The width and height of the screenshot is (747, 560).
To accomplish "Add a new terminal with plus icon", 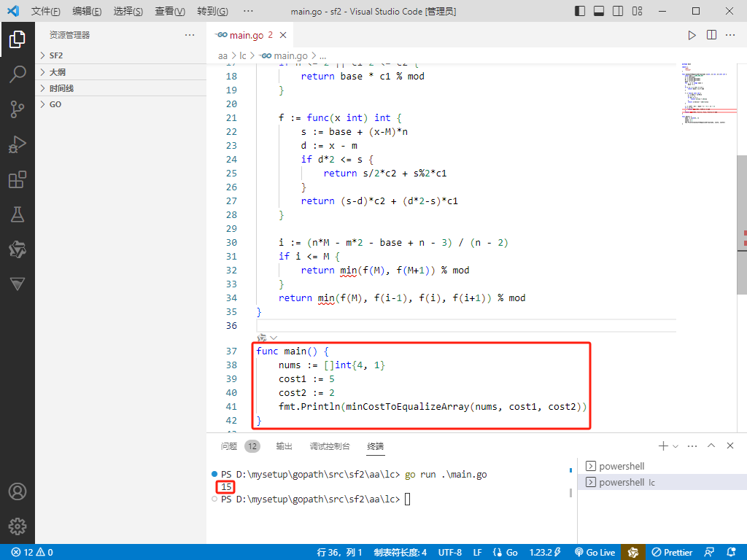I will point(662,446).
